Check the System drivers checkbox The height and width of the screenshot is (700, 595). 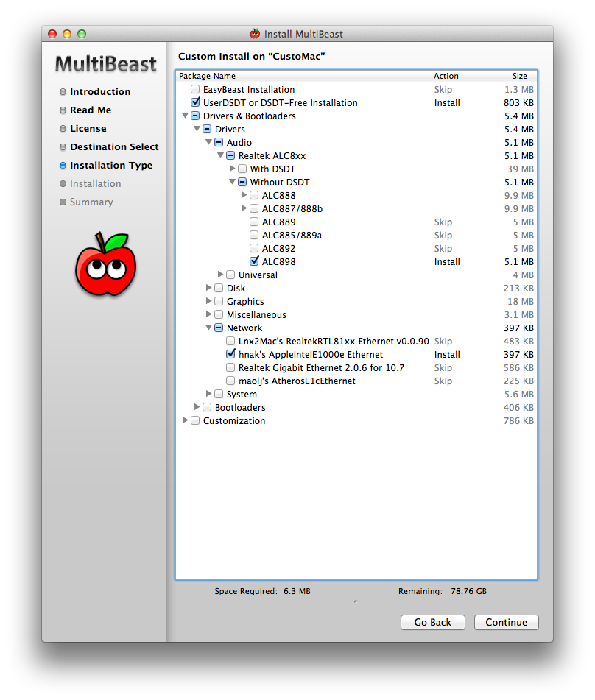219,394
